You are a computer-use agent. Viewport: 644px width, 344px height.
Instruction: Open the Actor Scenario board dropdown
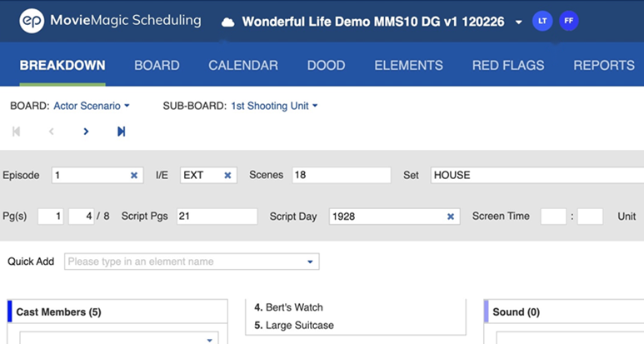coord(91,106)
